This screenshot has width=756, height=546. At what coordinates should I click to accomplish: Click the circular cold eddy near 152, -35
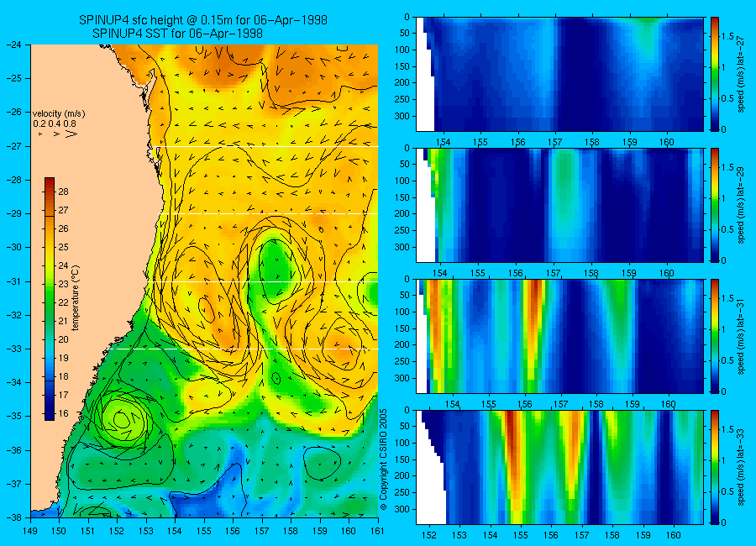coord(121,419)
